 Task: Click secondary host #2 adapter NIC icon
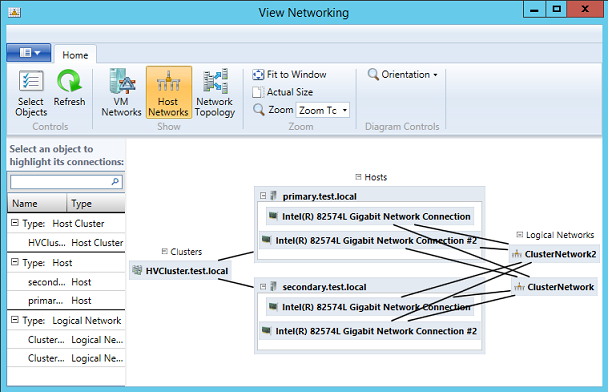266,330
